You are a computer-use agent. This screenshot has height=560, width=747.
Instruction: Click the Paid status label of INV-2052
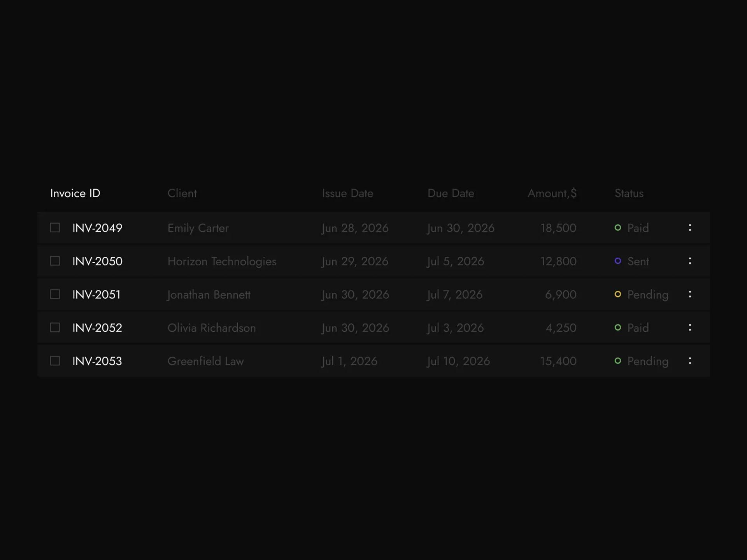(x=638, y=328)
